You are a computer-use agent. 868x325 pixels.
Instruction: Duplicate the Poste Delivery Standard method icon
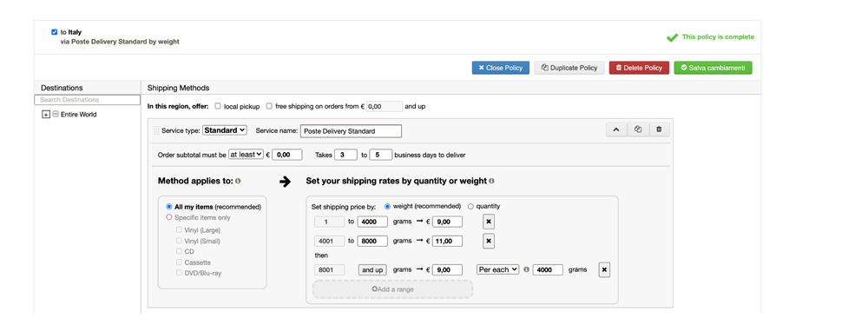[x=638, y=129]
